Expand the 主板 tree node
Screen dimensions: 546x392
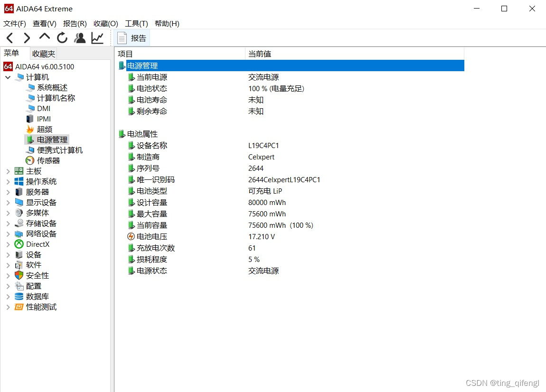(8, 171)
